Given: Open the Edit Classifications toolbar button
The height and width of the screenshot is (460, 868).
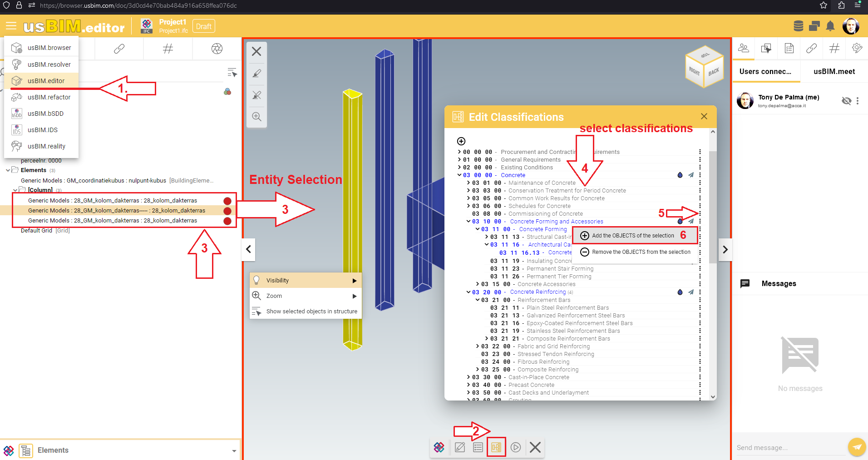Looking at the screenshot, I should 496,447.
